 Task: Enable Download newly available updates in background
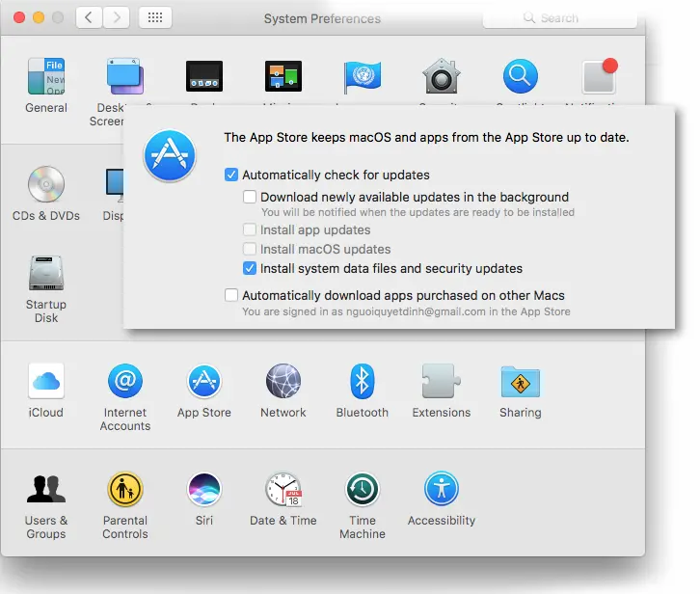point(250,197)
